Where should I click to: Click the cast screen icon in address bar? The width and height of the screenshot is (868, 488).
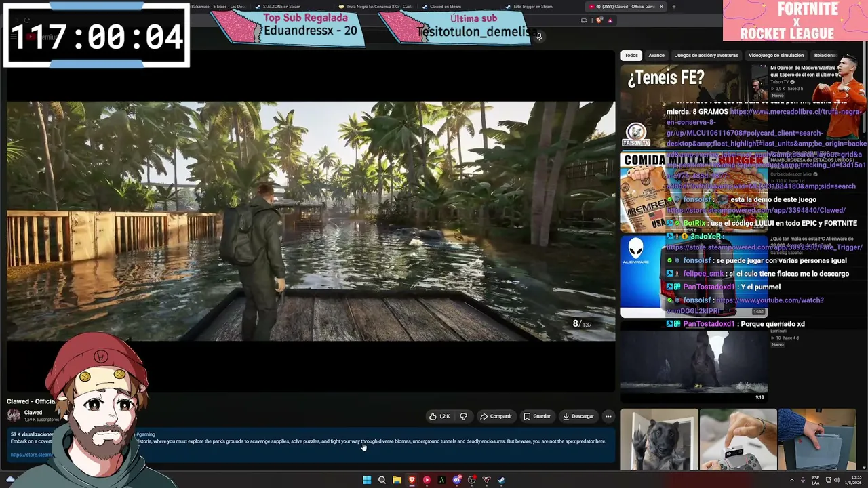[584, 20]
